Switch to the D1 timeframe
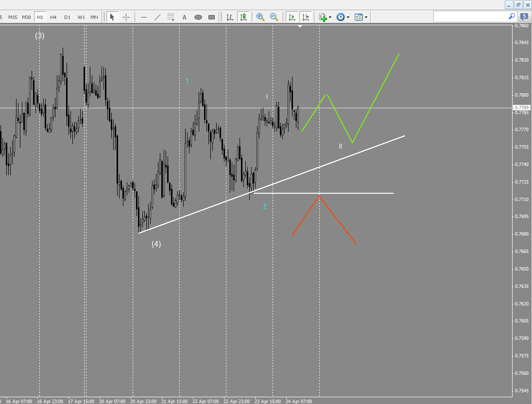Image resolution: width=532 pixels, height=404 pixels. (x=67, y=17)
